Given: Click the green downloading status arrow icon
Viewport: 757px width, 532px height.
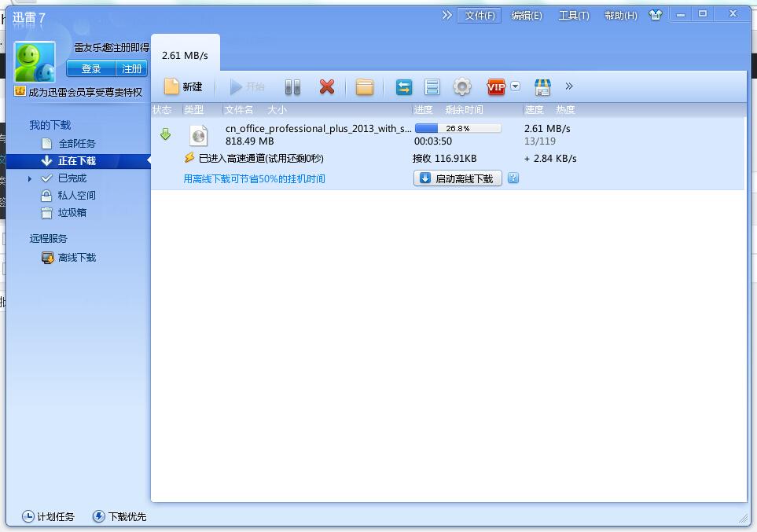Looking at the screenshot, I should [x=166, y=134].
